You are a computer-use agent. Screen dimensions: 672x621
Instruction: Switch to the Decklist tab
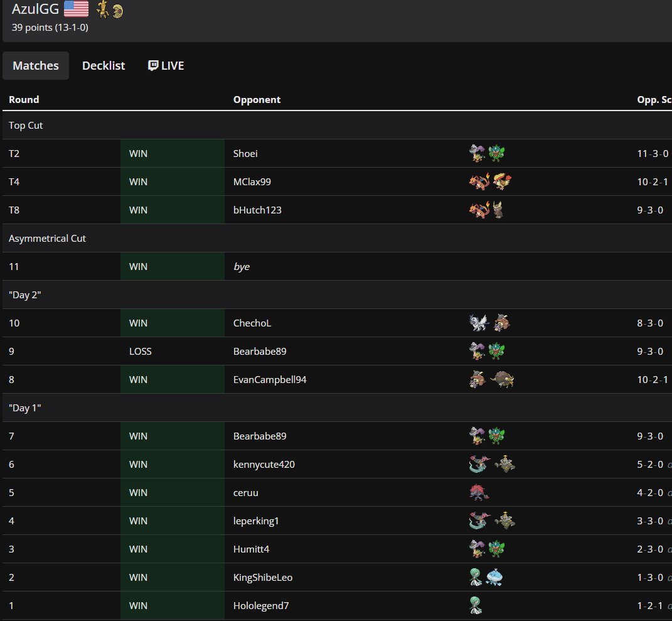pos(104,65)
